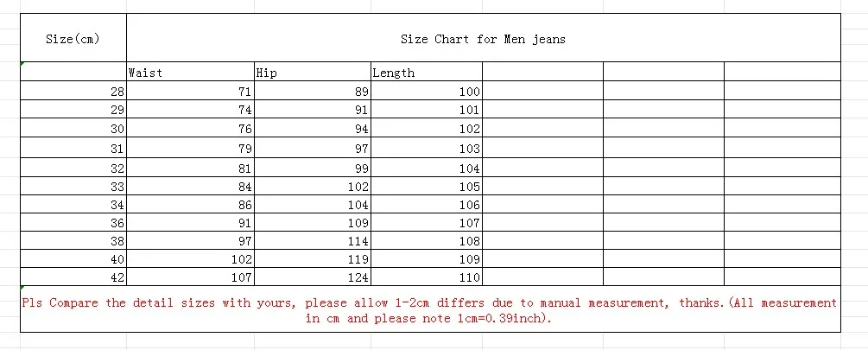Click the size 31 cell

coord(73,149)
